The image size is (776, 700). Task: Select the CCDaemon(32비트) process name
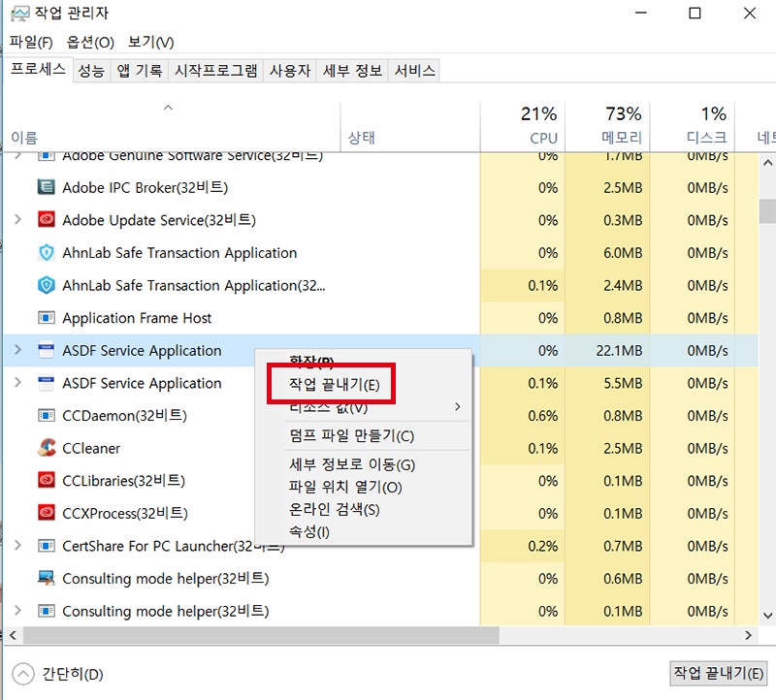pyautogui.click(x=125, y=416)
